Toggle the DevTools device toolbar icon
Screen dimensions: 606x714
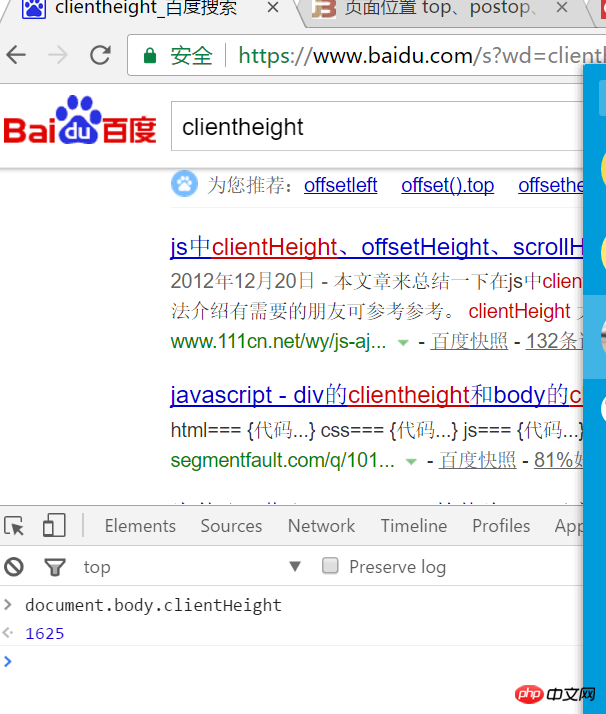[x=54, y=525]
